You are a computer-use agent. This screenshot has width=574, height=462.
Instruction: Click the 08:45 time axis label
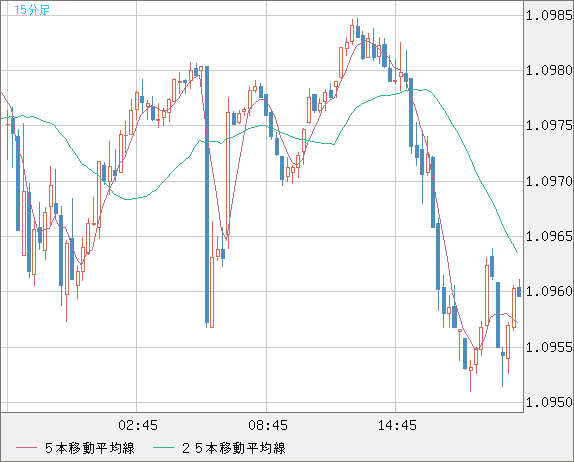(268, 425)
